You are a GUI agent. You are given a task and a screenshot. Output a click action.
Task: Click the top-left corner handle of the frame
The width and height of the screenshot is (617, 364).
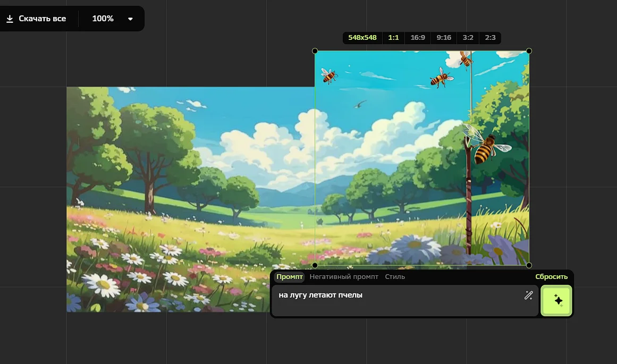click(315, 51)
